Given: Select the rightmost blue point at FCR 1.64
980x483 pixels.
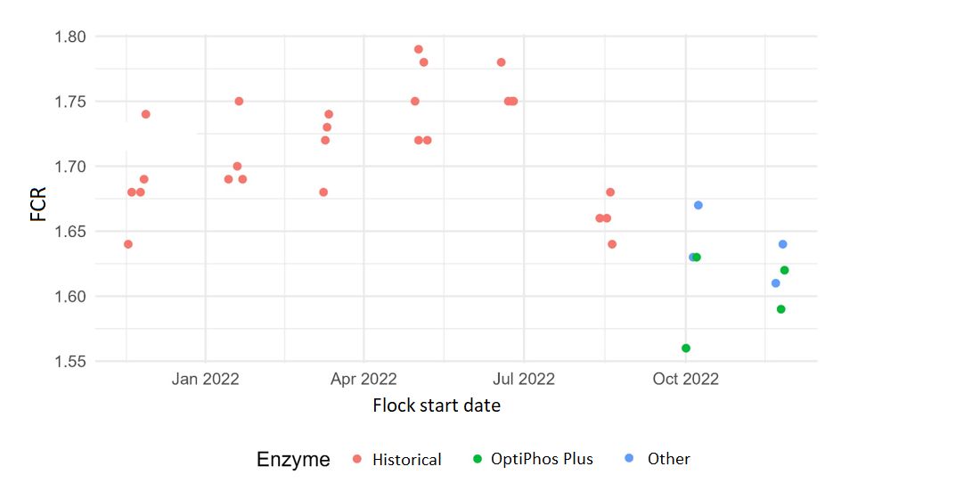Looking at the screenshot, I should click(783, 244).
